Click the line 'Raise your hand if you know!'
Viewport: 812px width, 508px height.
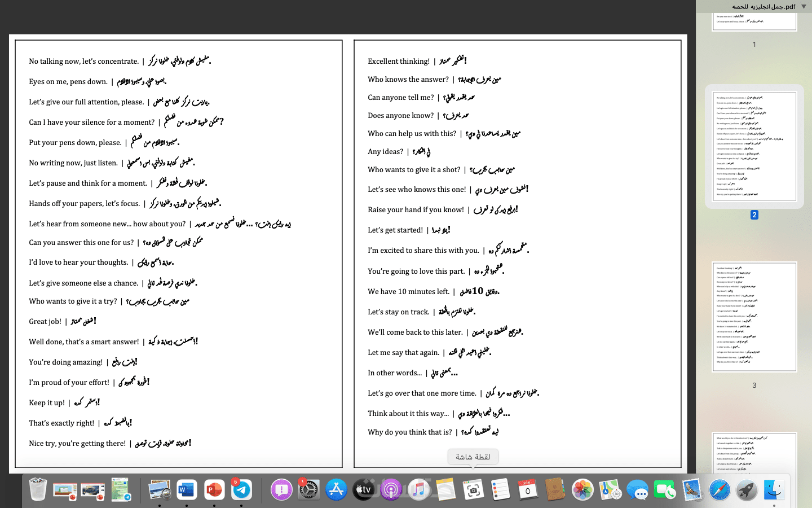pos(416,210)
